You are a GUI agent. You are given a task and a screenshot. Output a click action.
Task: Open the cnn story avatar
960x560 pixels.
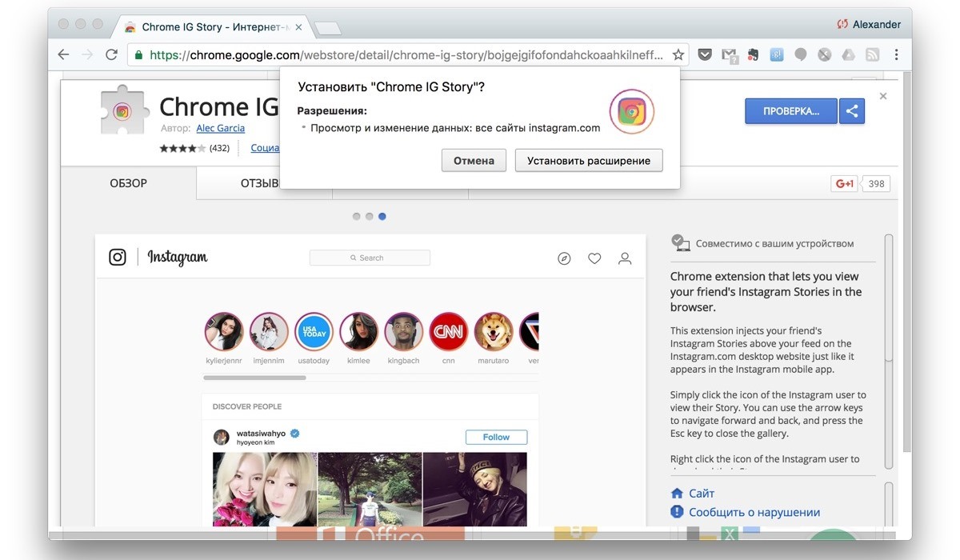pos(448,331)
